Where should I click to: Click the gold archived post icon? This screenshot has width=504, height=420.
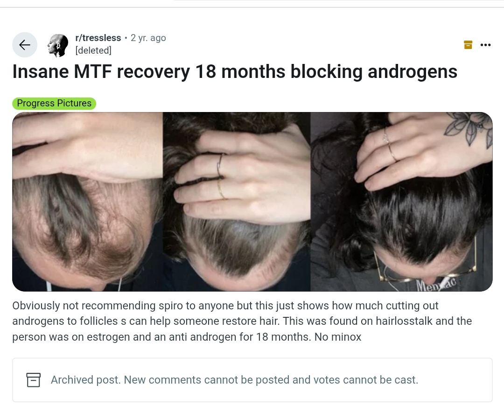468,45
